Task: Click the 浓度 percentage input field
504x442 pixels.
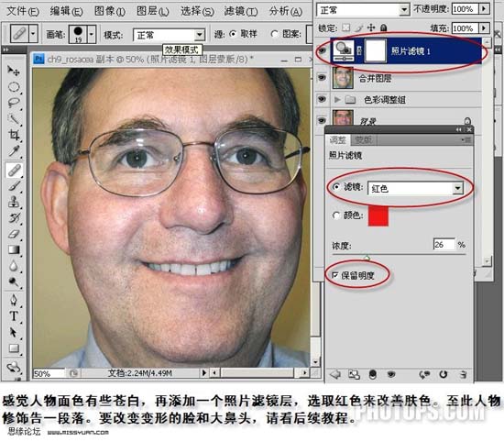Action: pos(444,245)
